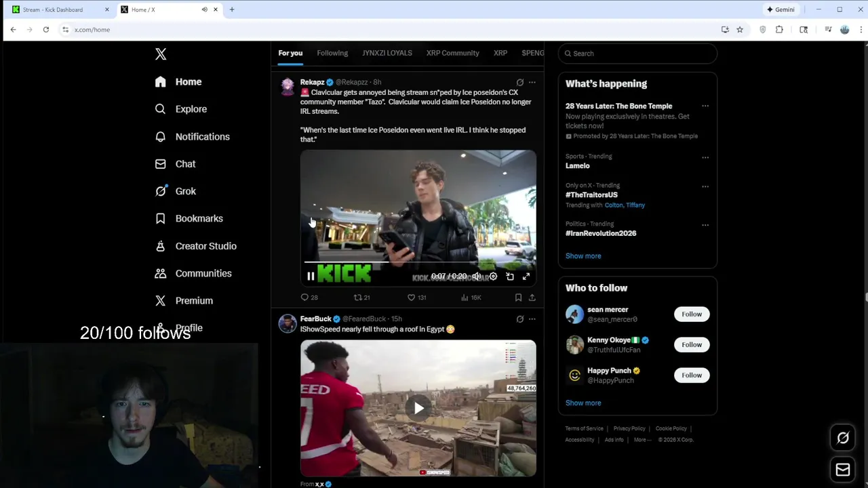
Task: Open the Terms of Service link
Action: pos(585,429)
